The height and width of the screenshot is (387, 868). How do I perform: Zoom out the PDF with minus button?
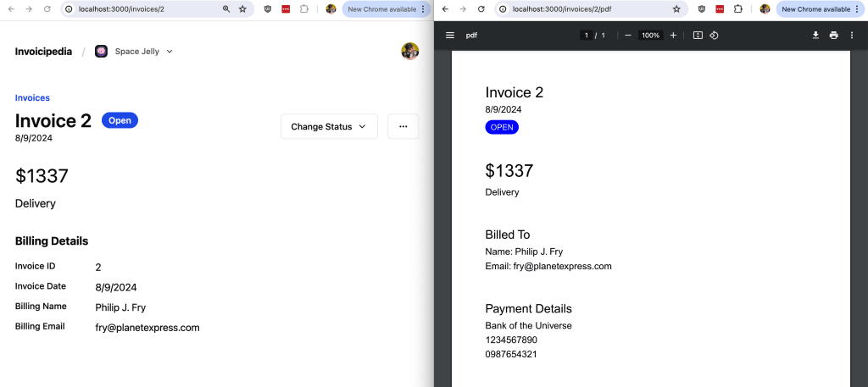tap(628, 36)
